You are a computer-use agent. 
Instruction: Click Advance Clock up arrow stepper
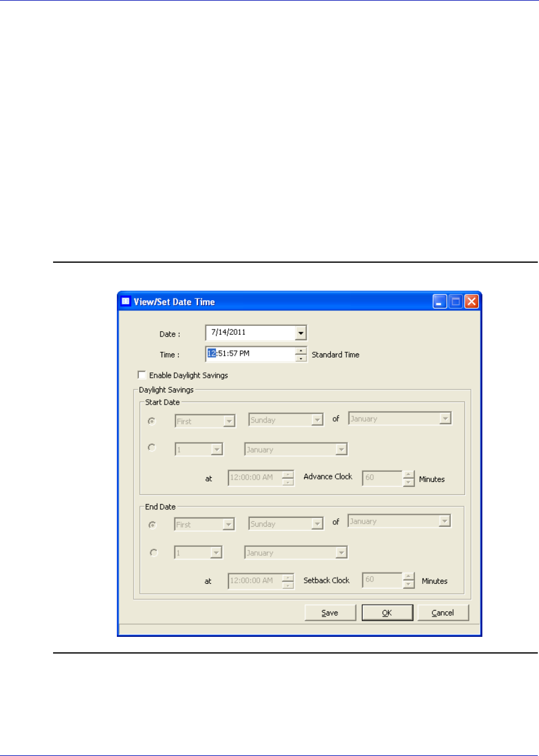coord(408,474)
